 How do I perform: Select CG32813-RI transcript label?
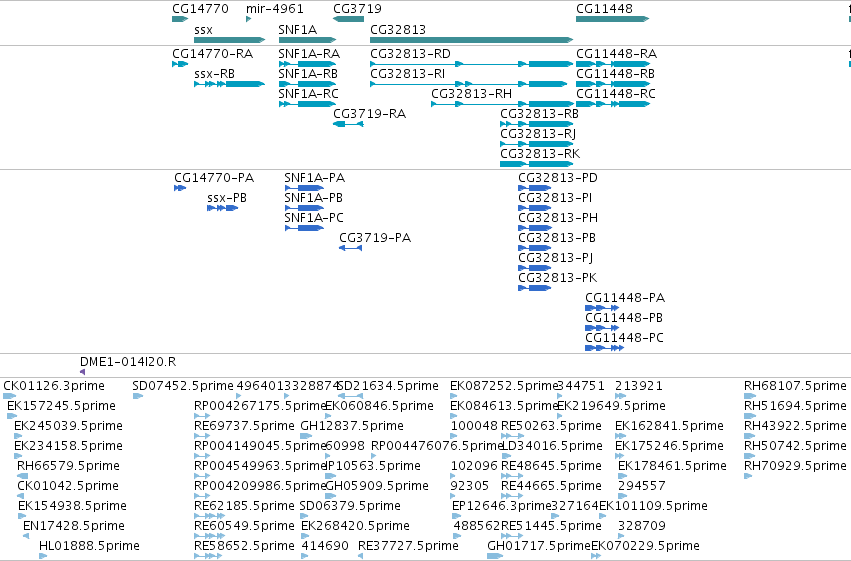pyautogui.click(x=407, y=74)
